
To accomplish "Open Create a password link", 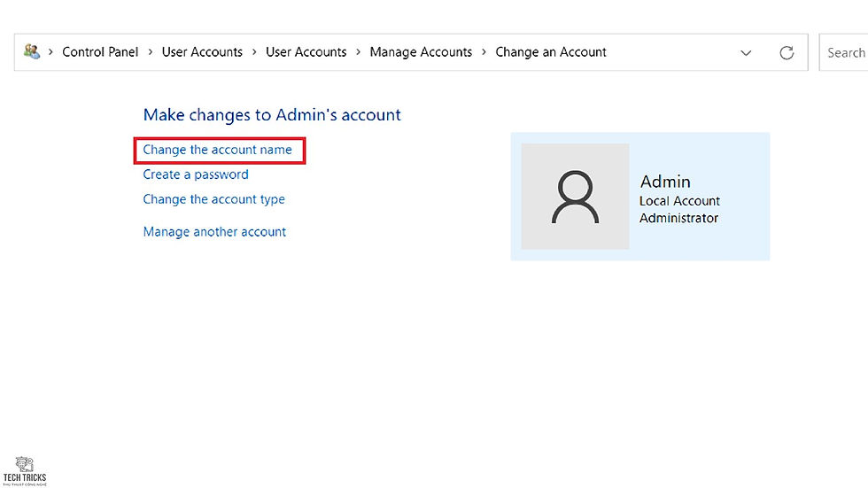I will click(196, 174).
